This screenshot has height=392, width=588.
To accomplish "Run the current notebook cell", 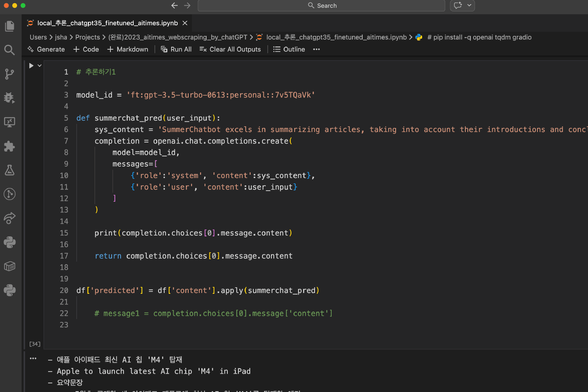I will click(31, 66).
